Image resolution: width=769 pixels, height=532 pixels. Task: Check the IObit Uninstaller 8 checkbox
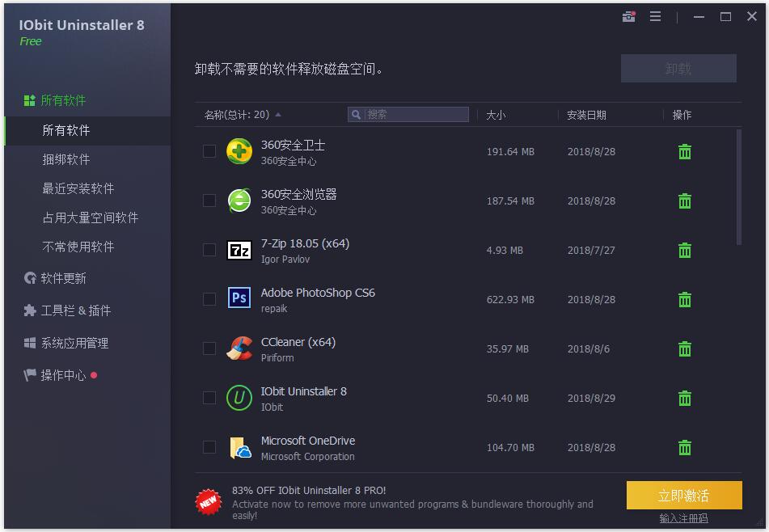coord(209,398)
